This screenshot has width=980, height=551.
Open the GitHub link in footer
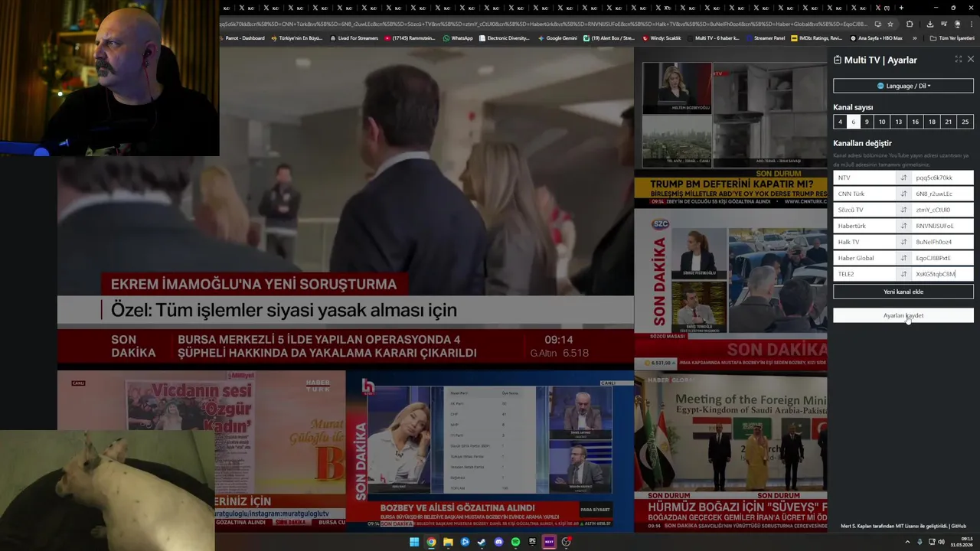click(959, 526)
